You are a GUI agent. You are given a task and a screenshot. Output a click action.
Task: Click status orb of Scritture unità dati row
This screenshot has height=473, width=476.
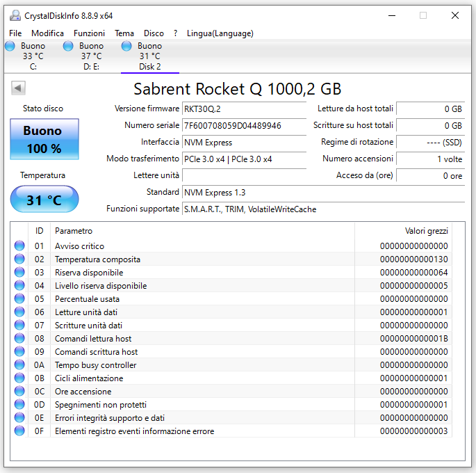(19, 325)
